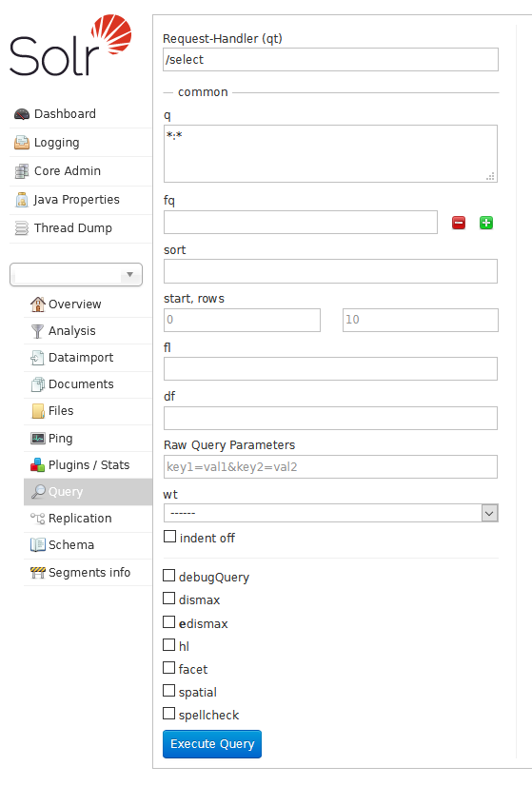Click the Java Properties jar icon
This screenshot has height=786, width=532.
click(22, 200)
